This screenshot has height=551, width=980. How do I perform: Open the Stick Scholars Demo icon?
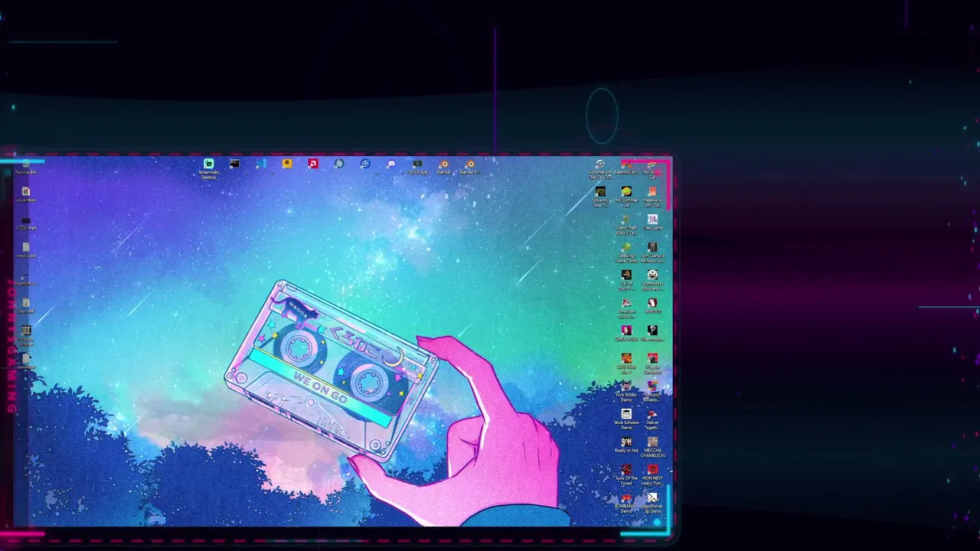(x=626, y=419)
